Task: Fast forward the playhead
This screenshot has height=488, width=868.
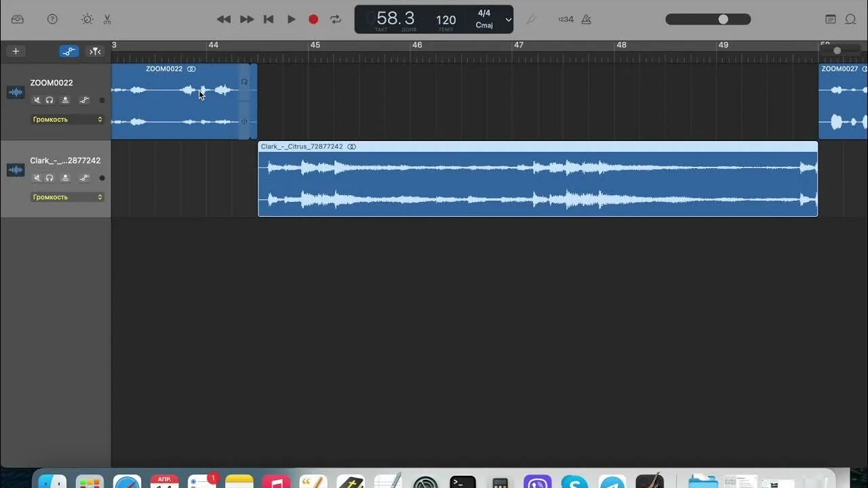Action: tap(247, 19)
